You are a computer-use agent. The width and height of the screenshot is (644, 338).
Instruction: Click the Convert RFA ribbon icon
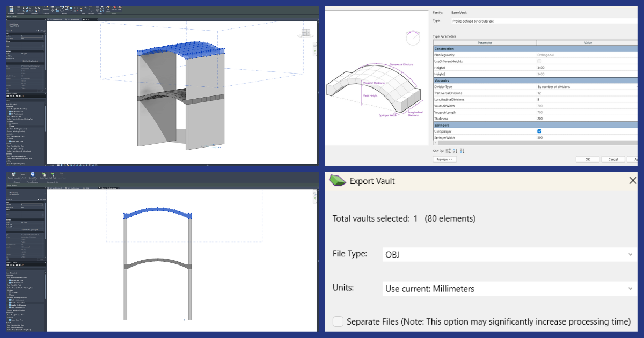click(32, 175)
